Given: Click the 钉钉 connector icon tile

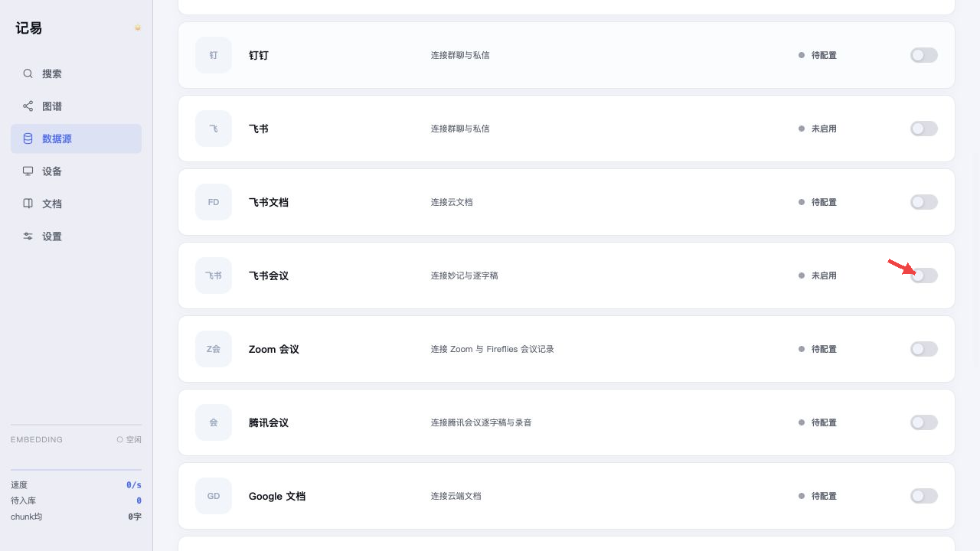Looking at the screenshot, I should click(x=214, y=55).
